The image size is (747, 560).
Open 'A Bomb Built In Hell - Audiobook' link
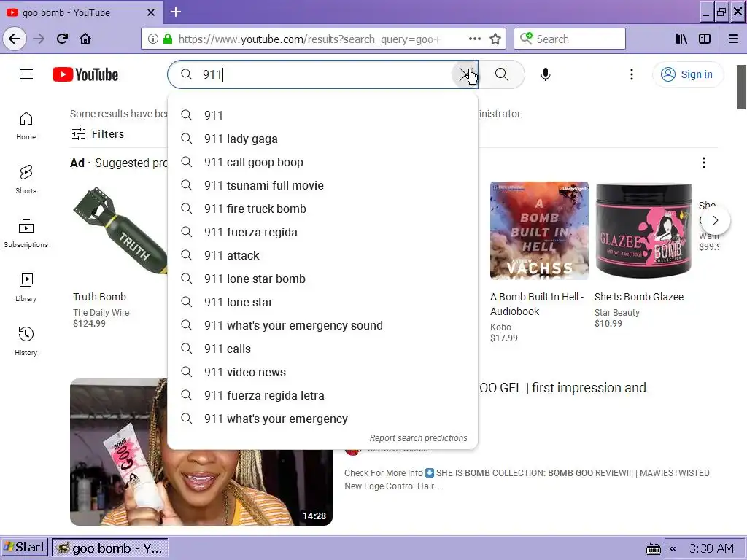point(537,304)
